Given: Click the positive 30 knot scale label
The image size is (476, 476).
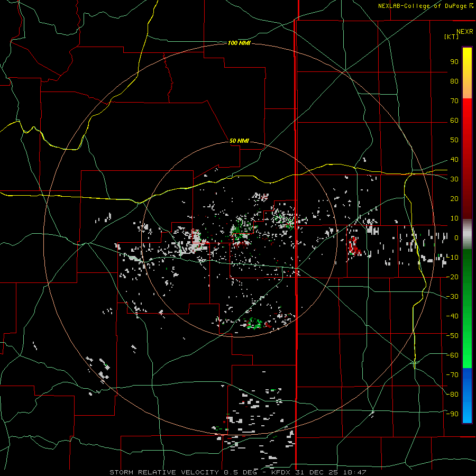Looking at the screenshot, I should (454, 179).
